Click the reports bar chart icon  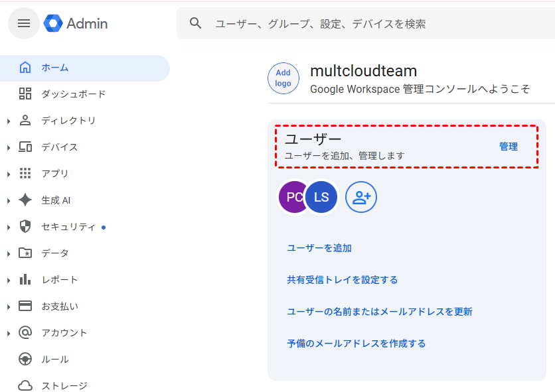(25, 279)
